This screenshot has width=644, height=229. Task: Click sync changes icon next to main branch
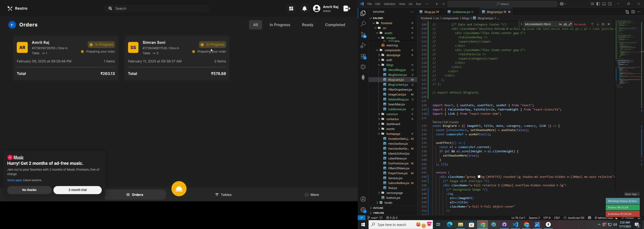pos(381,218)
